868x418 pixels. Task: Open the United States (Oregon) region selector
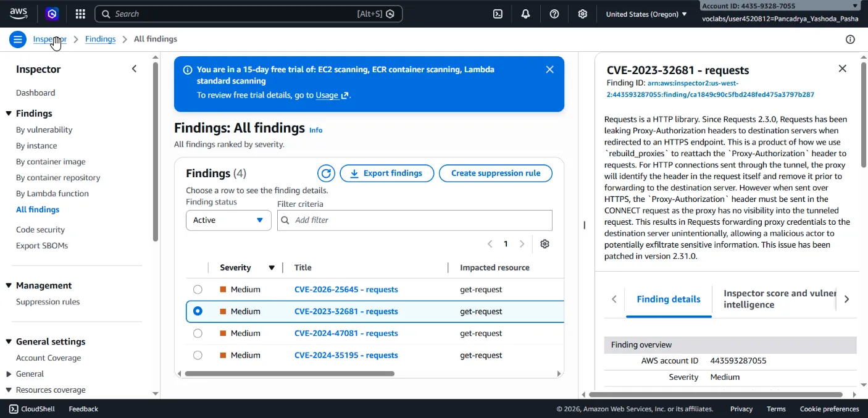pos(646,14)
